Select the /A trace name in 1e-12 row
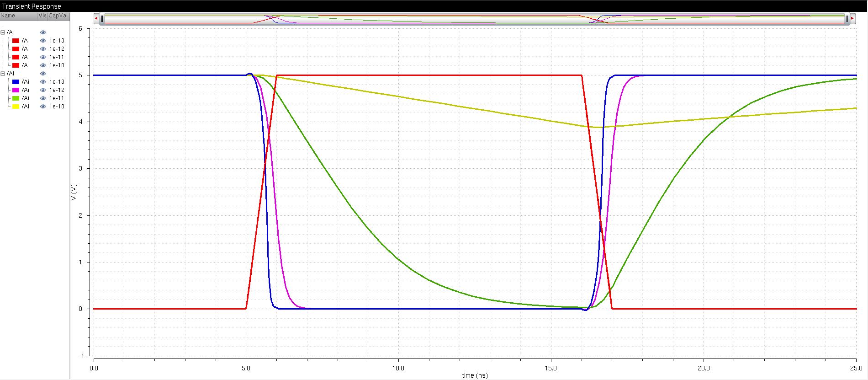Viewport: 868px width, 380px height. click(x=25, y=49)
